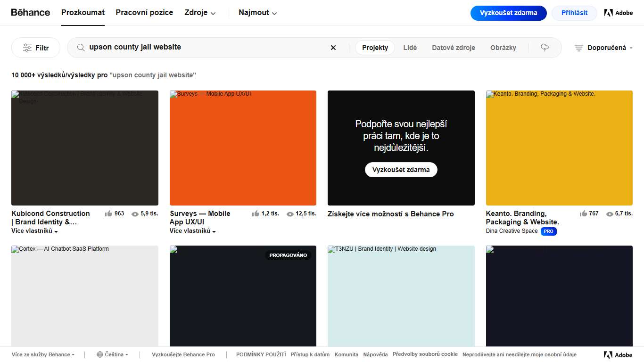644x362 pixels.
Task: Switch results to Obrázky
Action: click(503, 47)
